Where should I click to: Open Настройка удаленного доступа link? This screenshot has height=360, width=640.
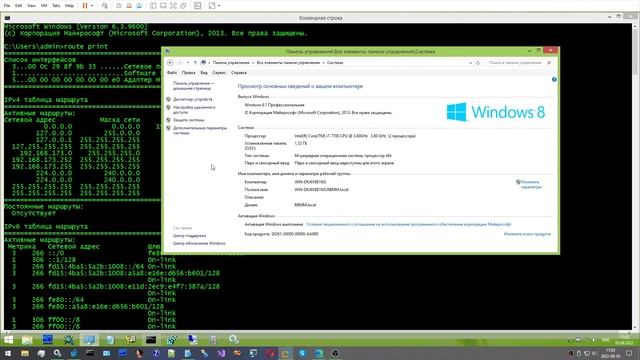(194, 109)
